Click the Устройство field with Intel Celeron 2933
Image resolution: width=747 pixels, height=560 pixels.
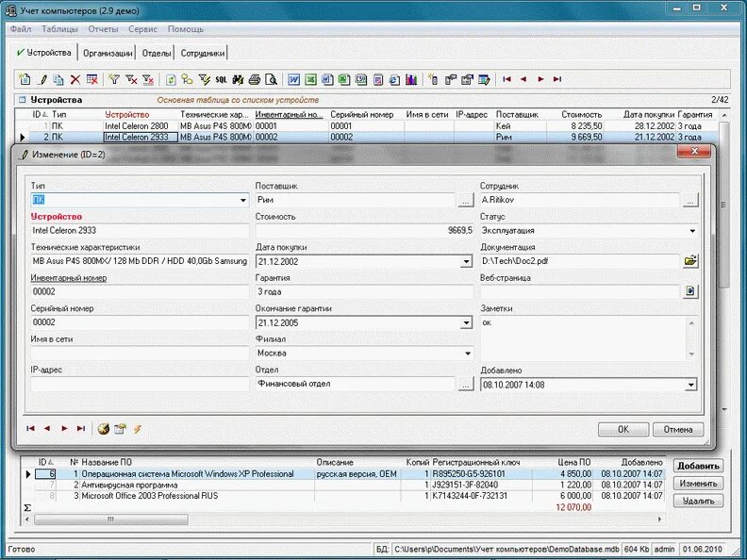pos(140,231)
